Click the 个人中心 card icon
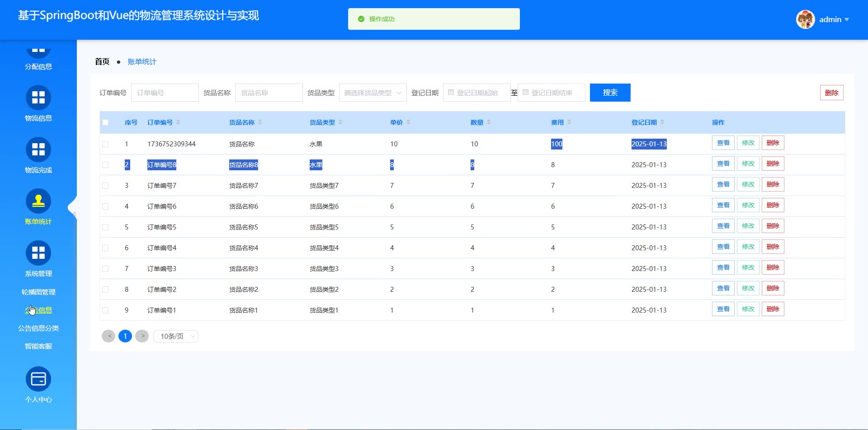Image resolution: width=868 pixels, height=430 pixels. coord(38,379)
